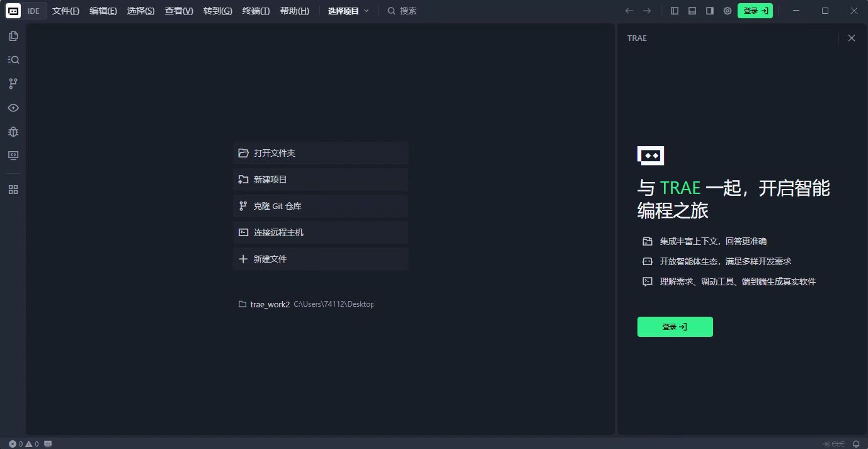Open the eye-shaped preview icon in sidebar
This screenshot has height=449, width=868.
click(13, 108)
